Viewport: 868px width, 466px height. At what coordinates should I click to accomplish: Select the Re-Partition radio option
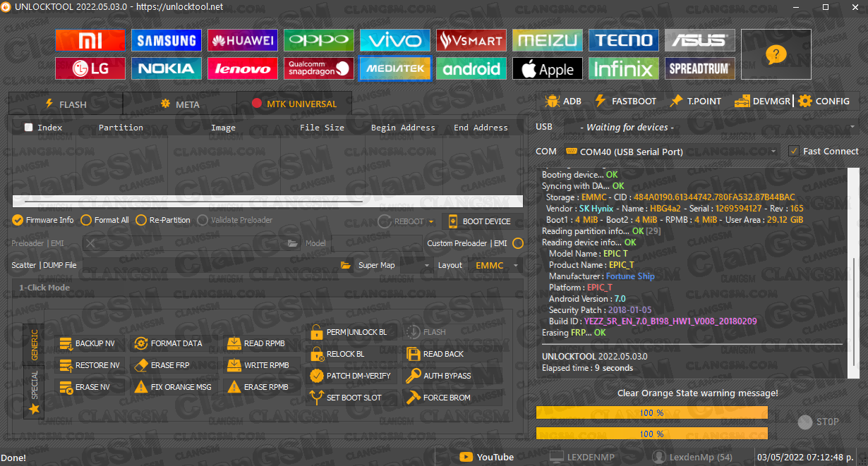(163, 220)
